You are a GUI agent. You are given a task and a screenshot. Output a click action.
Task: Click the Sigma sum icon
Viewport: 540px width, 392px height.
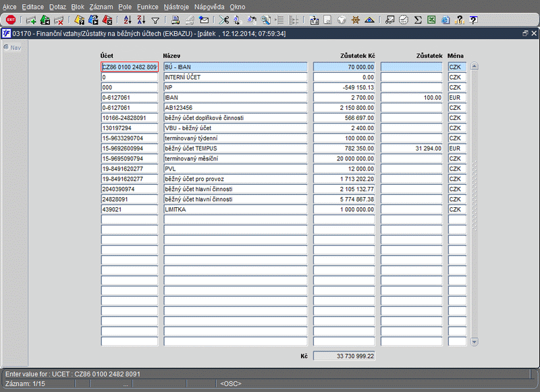coord(418,20)
